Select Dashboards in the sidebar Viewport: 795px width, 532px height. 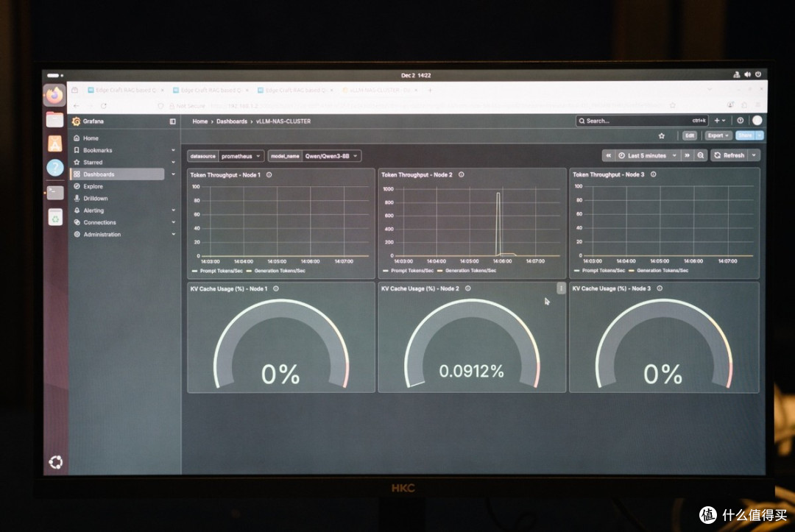click(118, 174)
